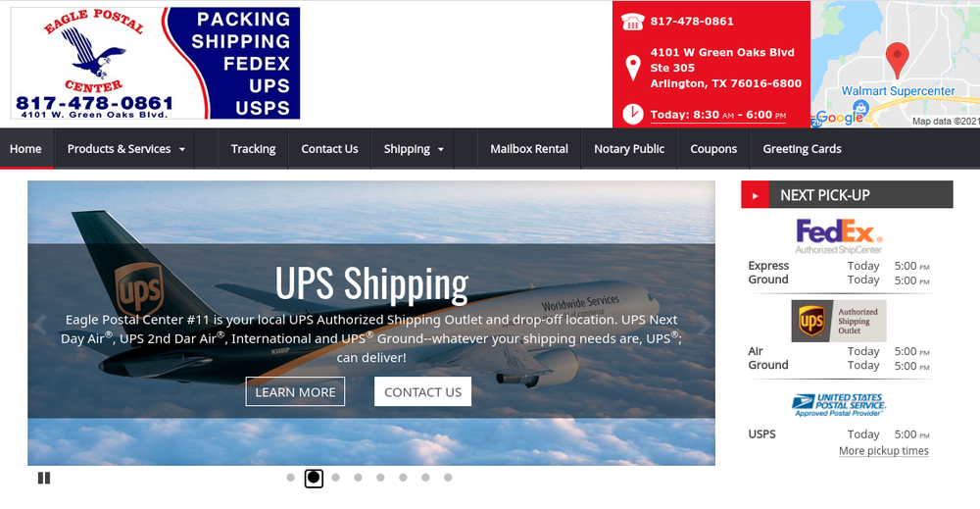Click the Eagle Postal Center logo

click(155, 63)
